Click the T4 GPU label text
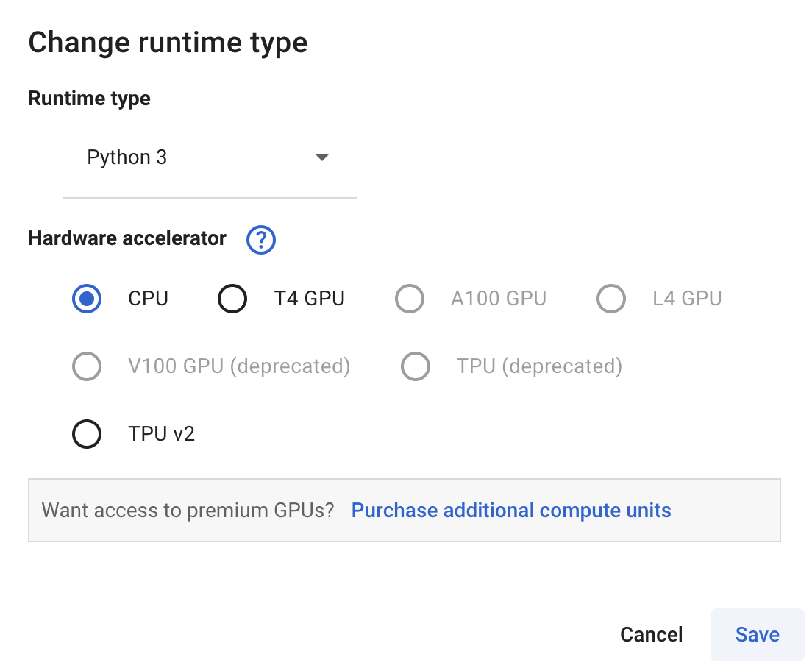 [x=309, y=299]
